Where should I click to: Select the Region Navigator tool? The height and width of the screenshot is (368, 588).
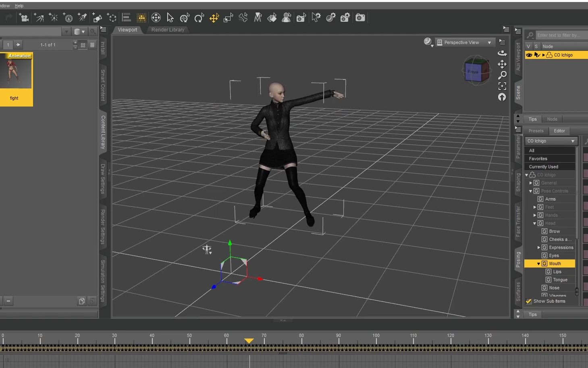tap(287, 17)
